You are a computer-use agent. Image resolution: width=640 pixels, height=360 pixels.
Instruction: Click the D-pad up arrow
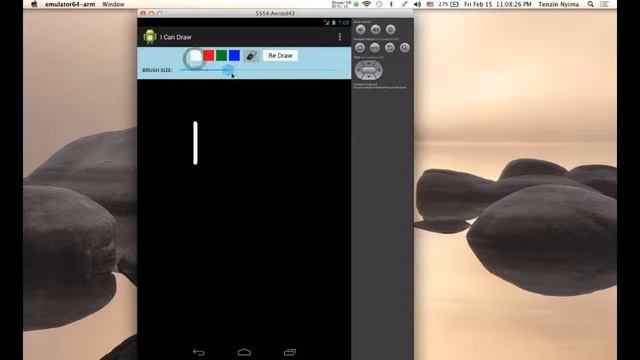tap(369, 63)
